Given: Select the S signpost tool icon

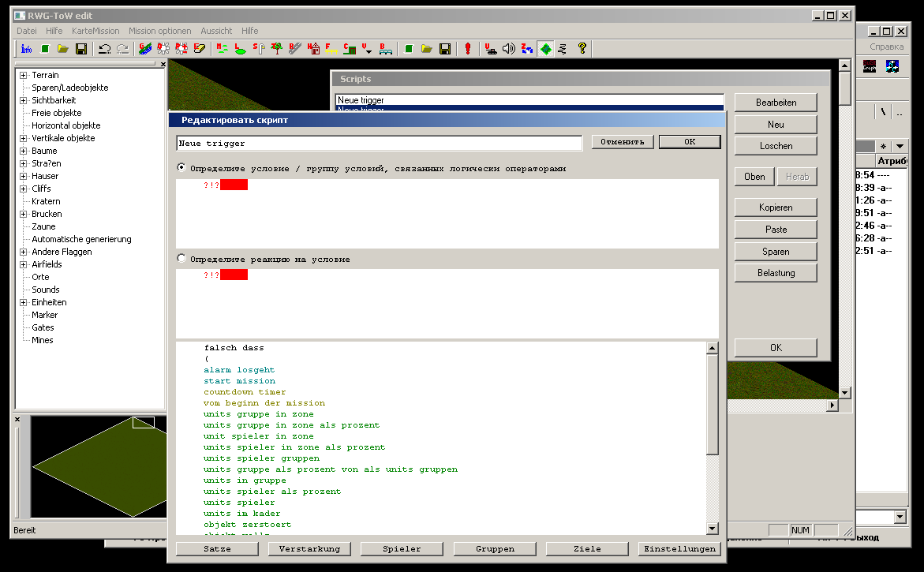Looking at the screenshot, I should click(258, 49).
